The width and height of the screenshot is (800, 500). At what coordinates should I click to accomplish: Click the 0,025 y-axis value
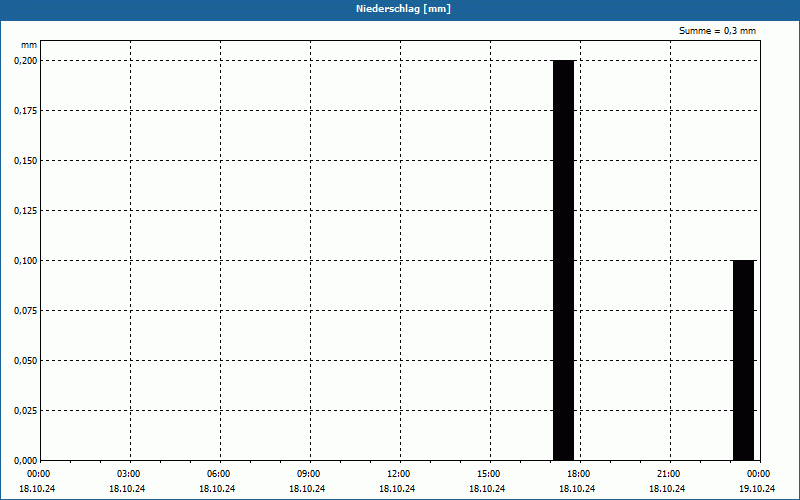tap(26, 411)
